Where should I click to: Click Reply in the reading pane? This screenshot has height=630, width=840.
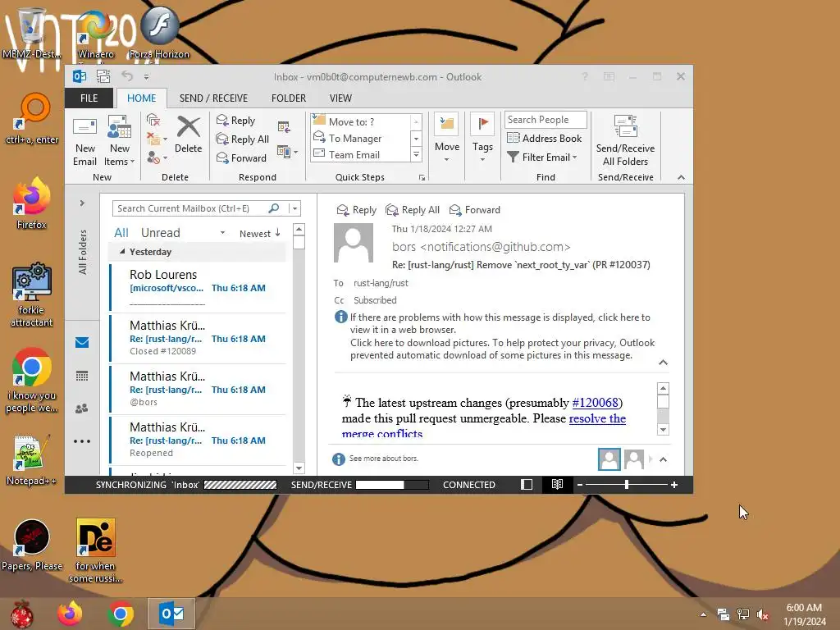coord(357,210)
